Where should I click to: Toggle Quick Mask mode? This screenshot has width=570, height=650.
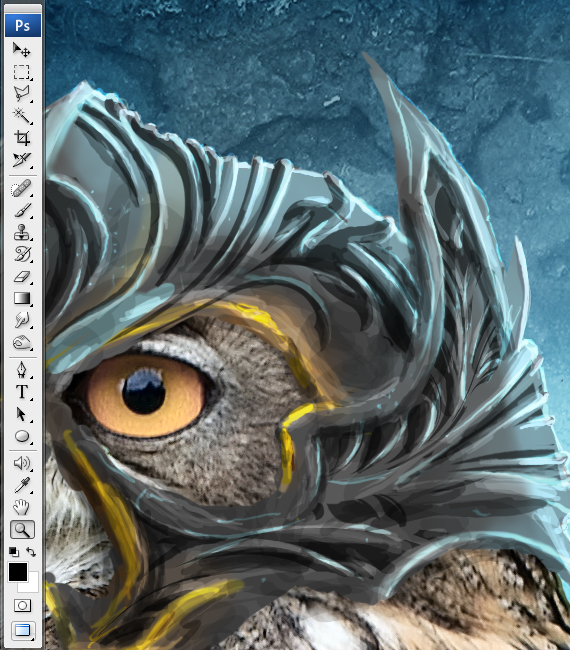point(22,606)
